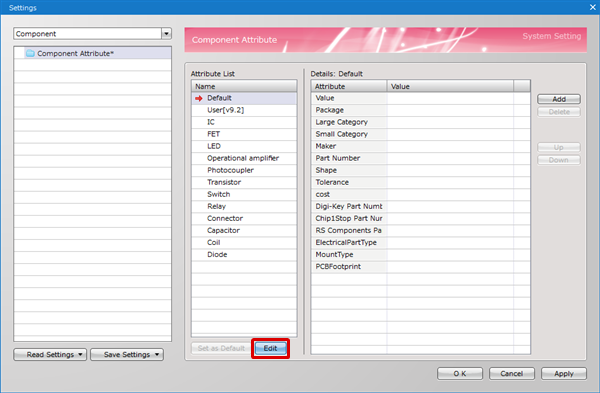The image size is (600, 393).
Task: Select User[v9.2] in the Attribute List
Action: [244, 110]
